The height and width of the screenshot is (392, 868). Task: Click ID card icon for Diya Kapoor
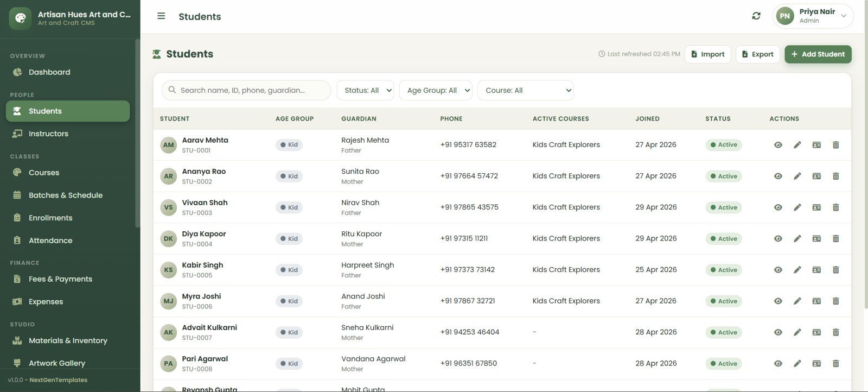tap(816, 238)
